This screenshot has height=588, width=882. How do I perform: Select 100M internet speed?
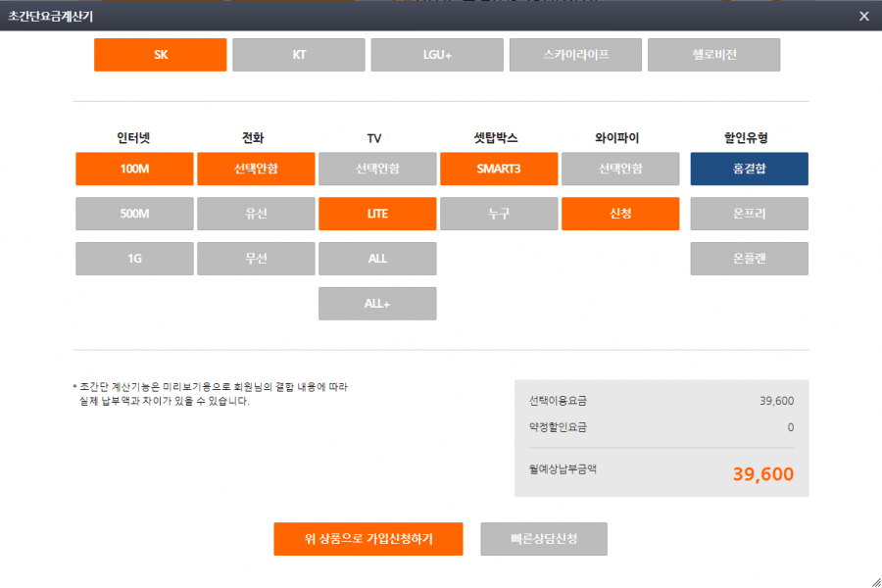click(134, 169)
